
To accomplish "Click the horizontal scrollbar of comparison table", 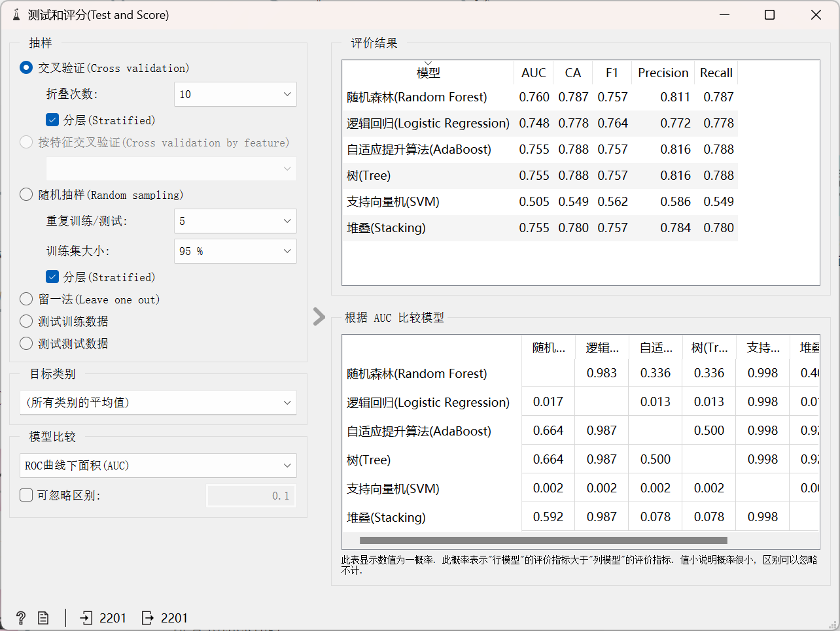I will coord(543,541).
